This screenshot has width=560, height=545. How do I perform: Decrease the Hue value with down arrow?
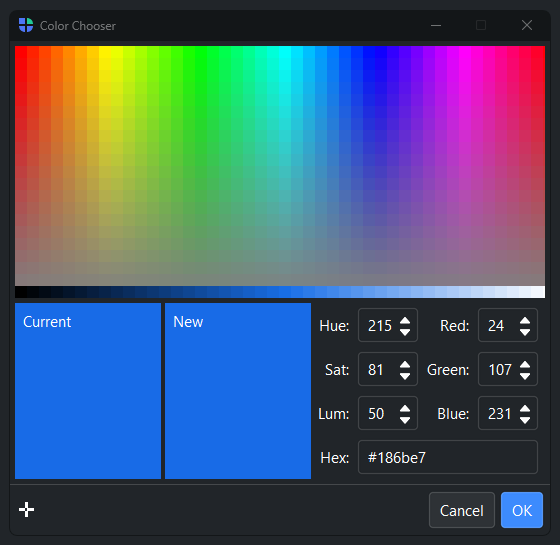(x=405, y=332)
